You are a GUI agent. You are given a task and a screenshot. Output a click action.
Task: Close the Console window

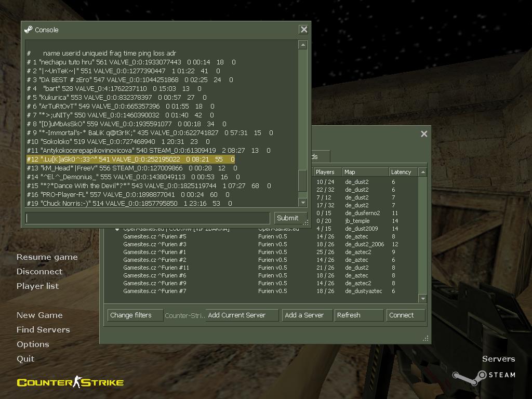[304, 30]
